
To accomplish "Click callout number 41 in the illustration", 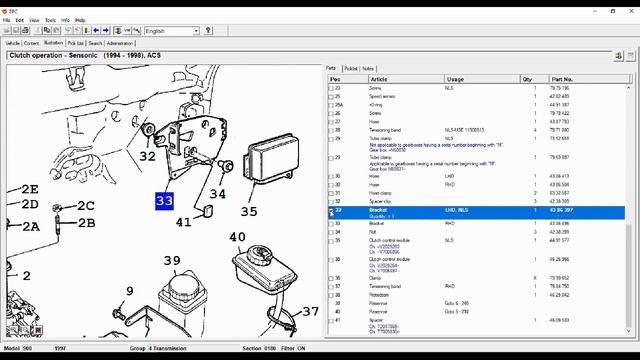I will (183, 222).
